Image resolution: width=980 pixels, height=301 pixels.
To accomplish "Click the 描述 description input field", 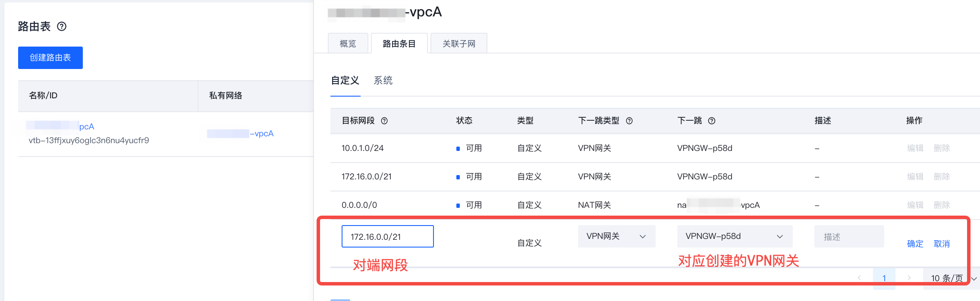I will (849, 236).
